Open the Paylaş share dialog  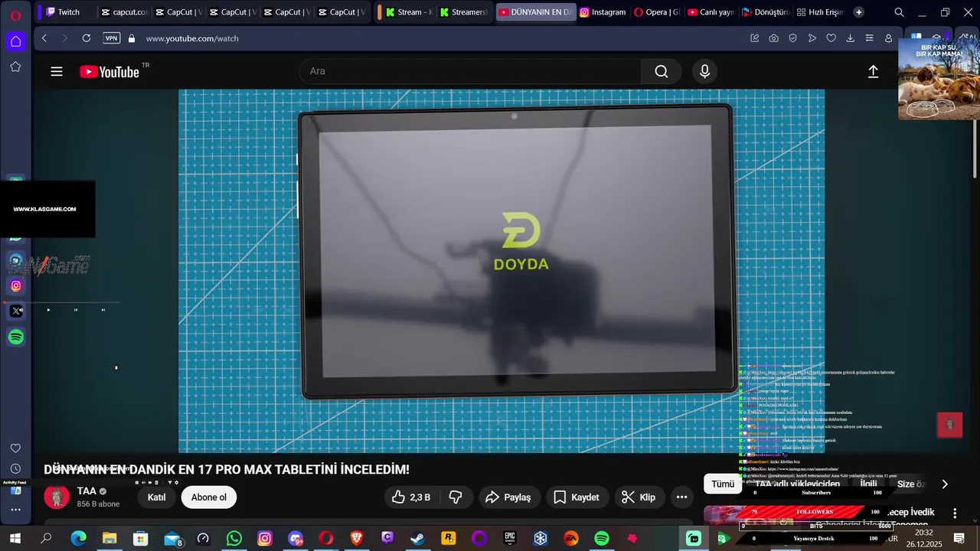[x=509, y=497]
